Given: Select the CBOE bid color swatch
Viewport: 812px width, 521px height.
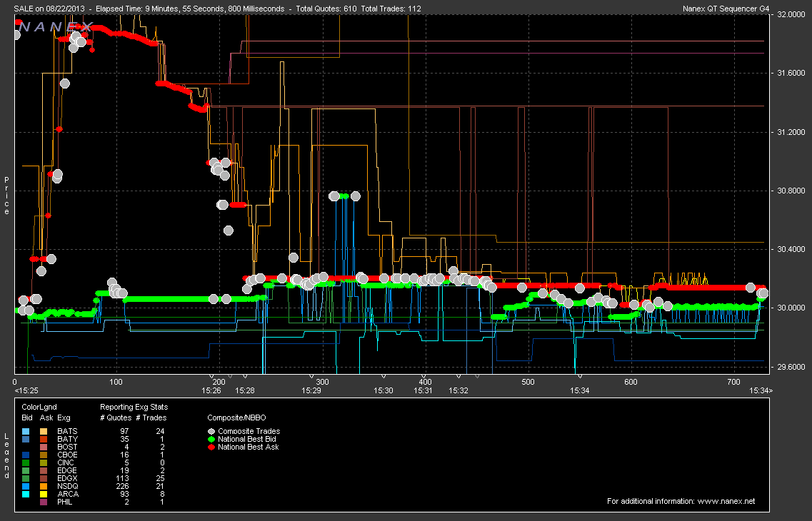Looking at the screenshot, I should point(26,455).
